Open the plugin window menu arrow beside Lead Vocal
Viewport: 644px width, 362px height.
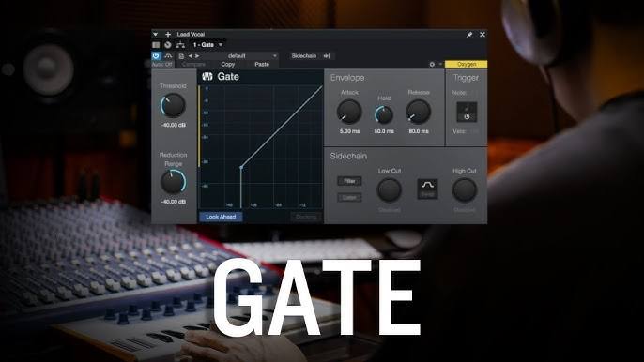pyautogui.click(x=155, y=34)
